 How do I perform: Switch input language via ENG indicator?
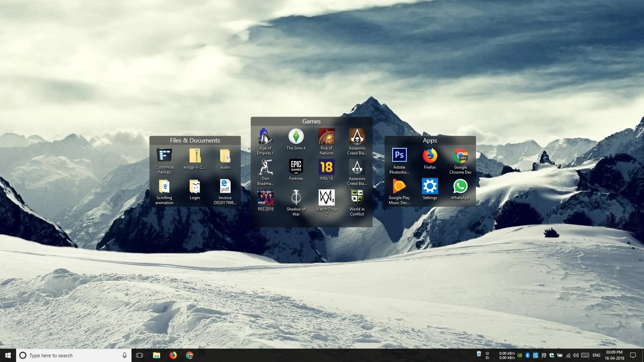(597, 355)
